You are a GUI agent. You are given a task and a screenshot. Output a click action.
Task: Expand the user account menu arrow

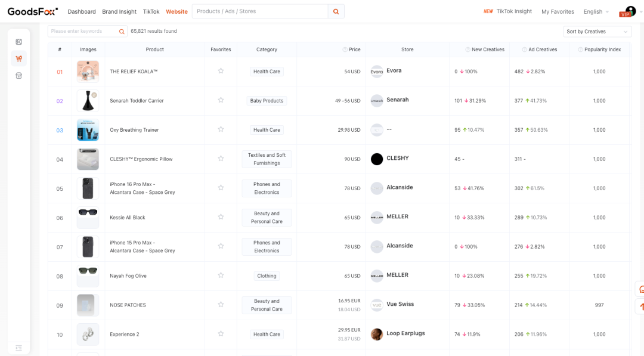(x=640, y=12)
